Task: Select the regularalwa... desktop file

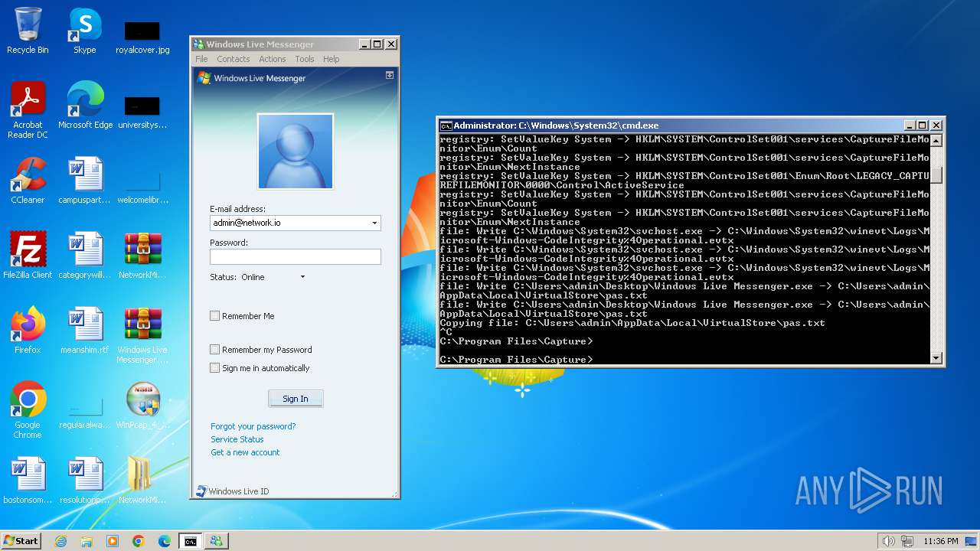Action: [x=85, y=413]
